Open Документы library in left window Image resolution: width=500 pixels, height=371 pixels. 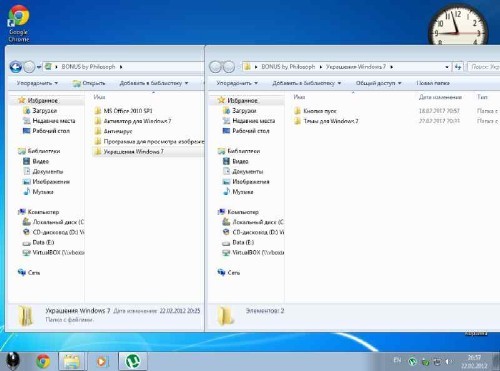tap(43, 171)
